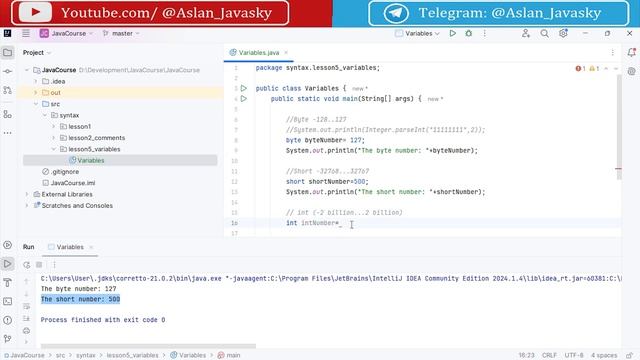Image resolution: width=640 pixels, height=360 pixels.
Task: Click the run gutter icon beside class Variables
Action: (x=244, y=88)
